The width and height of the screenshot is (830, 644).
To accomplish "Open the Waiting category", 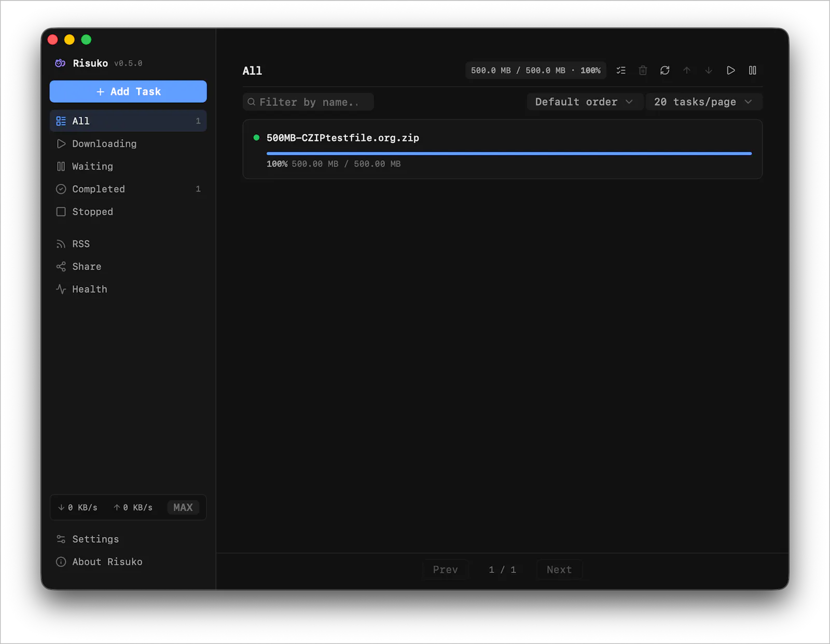I will click(128, 166).
